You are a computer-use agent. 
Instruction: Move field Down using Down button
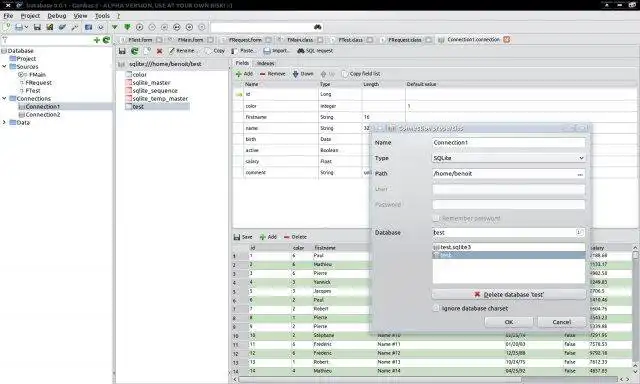click(x=303, y=74)
